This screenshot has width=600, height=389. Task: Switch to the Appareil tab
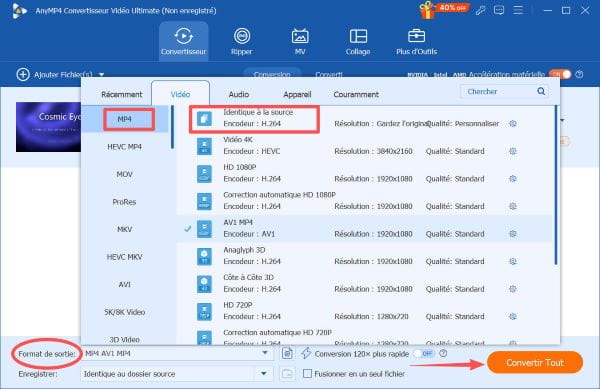(297, 94)
